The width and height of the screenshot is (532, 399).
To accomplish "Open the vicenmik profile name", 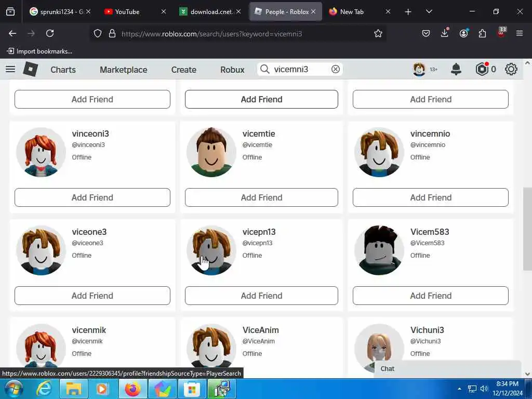I will coord(89,330).
